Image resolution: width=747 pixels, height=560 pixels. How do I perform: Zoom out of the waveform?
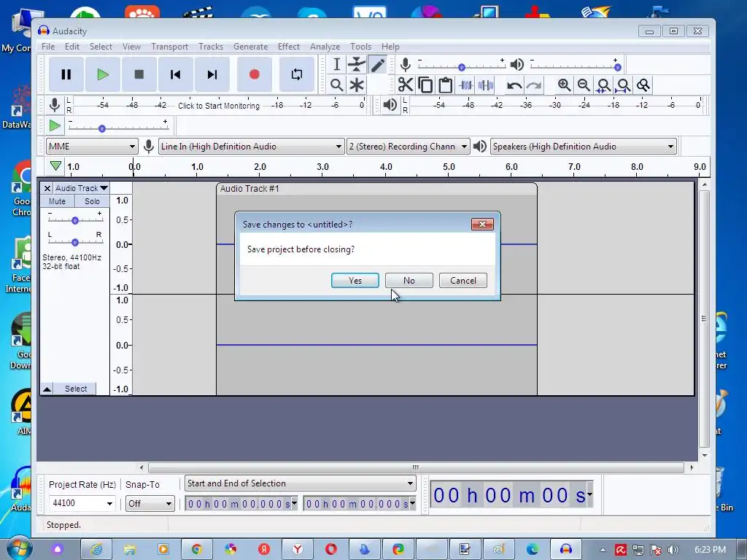584,85
